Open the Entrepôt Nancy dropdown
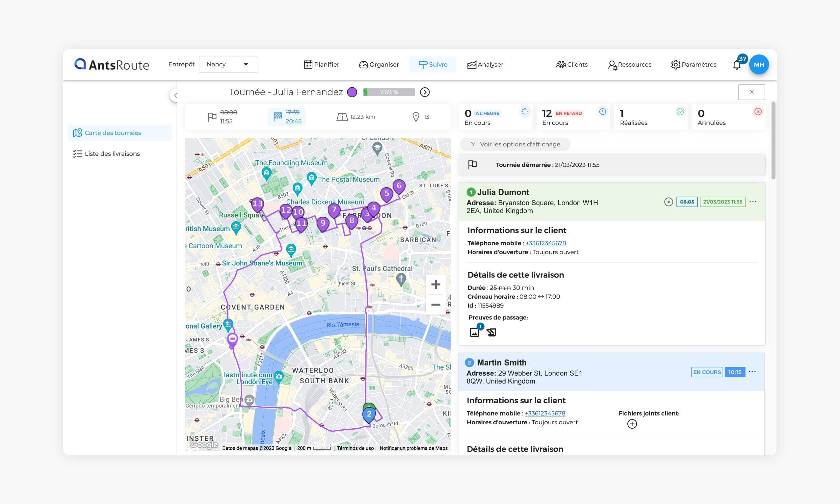 pos(228,64)
